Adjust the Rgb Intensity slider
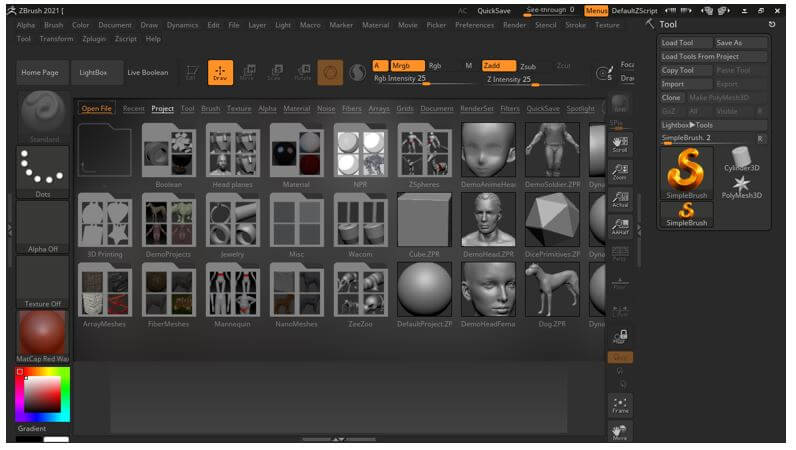 [x=425, y=79]
